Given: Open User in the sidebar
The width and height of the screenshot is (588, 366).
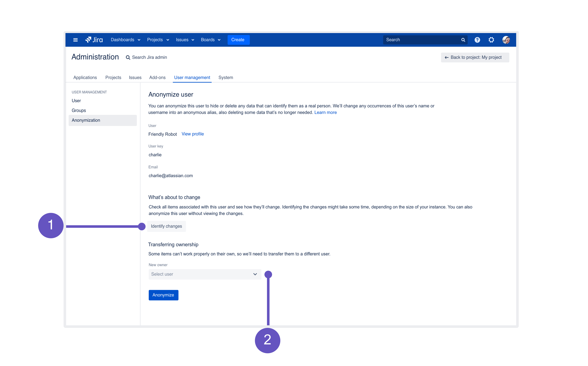Looking at the screenshot, I should [76, 101].
